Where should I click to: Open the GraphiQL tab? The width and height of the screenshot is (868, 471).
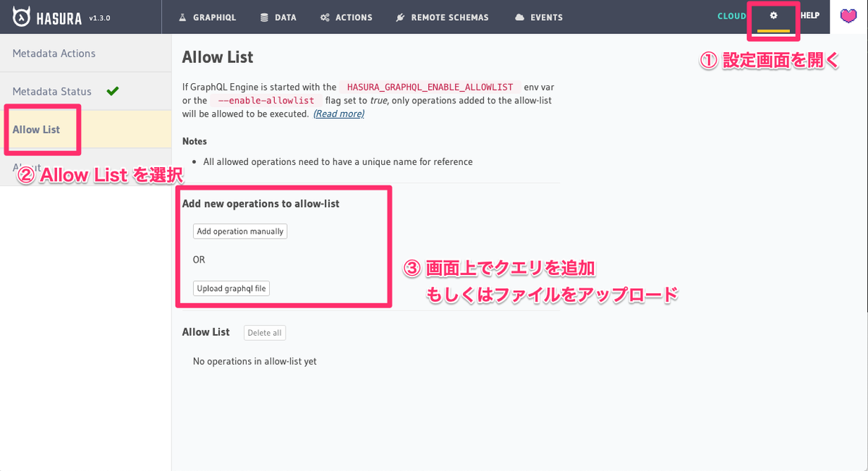click(x=207, y=17)
